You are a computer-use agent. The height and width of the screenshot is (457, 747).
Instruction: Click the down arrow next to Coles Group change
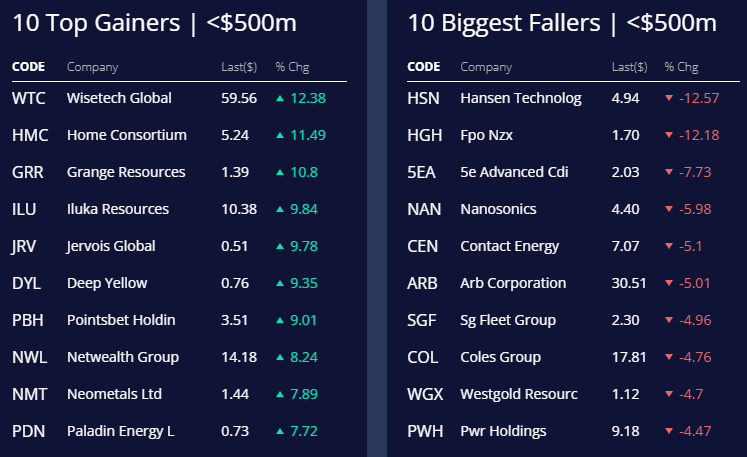pos(669,357)
